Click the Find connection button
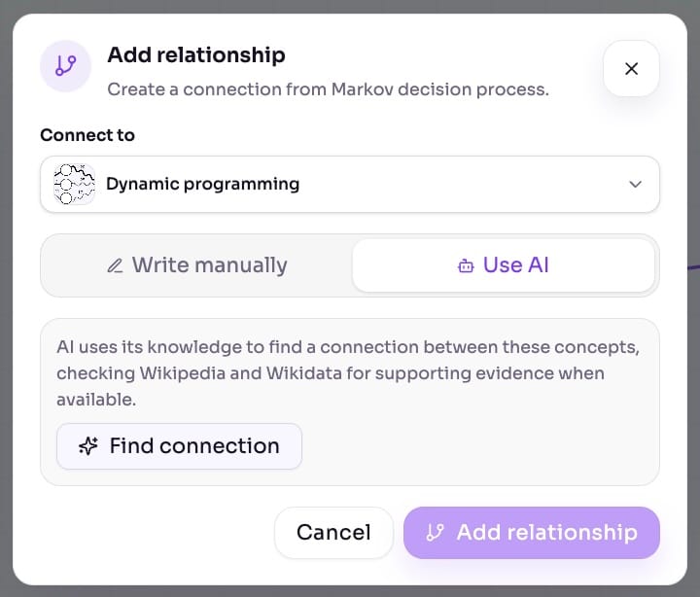 point(179,446)
